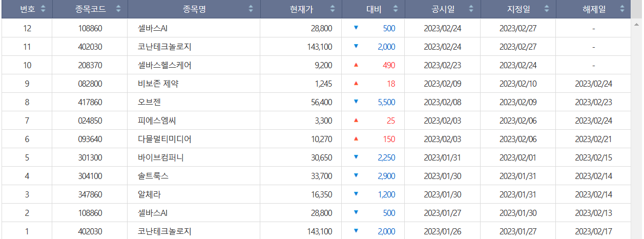Viewport: 644px width, 239px height.
Task: Select 셀바스AI name in row number 12
Action: (153, 28)
